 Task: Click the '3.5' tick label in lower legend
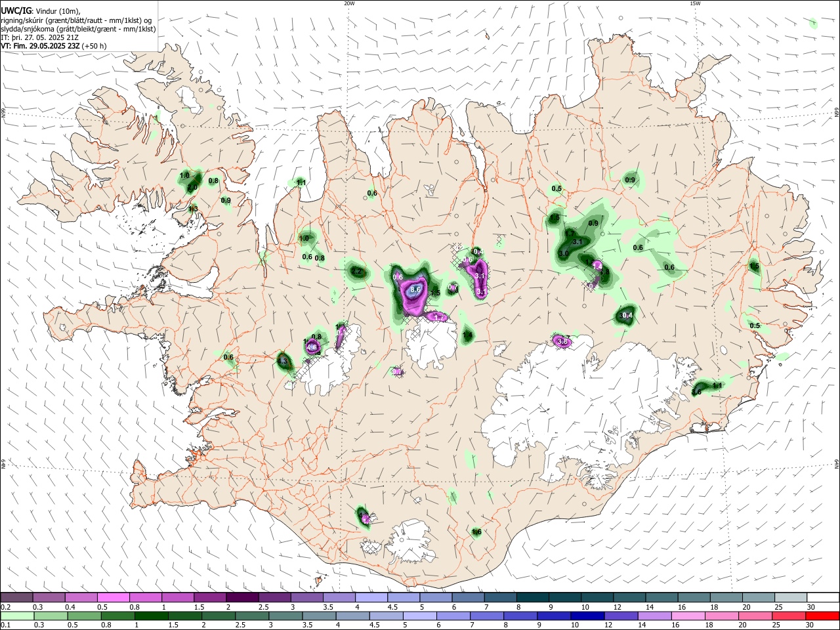coord(307,625)
